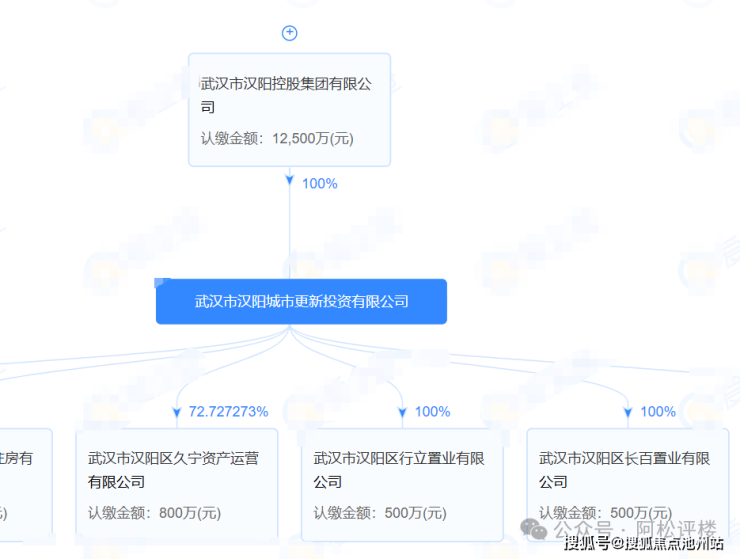Click 认缴金额：500万(元) in 行立置业 card
740x559 pixels.
pyautogui.click(x=380, y=513)
